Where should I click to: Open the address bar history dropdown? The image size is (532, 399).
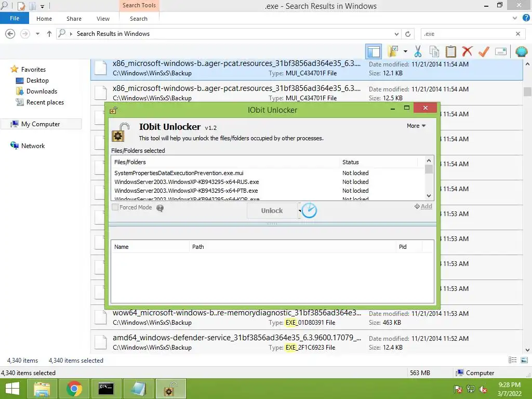(396, 34)
